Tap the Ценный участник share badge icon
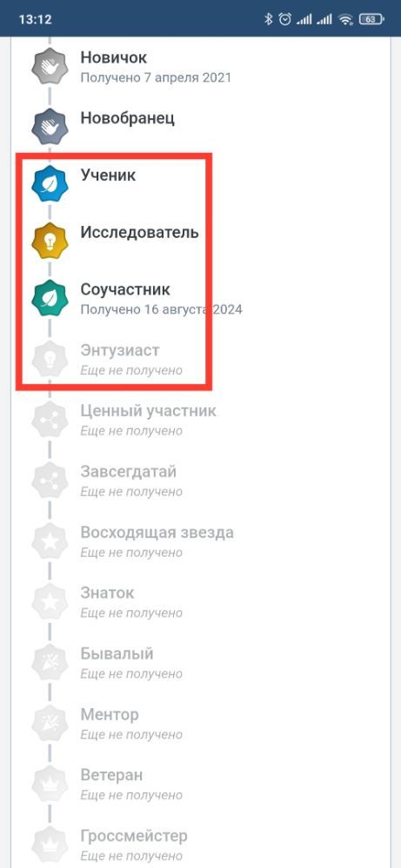Viewport: 401px width, 868px height. pos(50,420)
